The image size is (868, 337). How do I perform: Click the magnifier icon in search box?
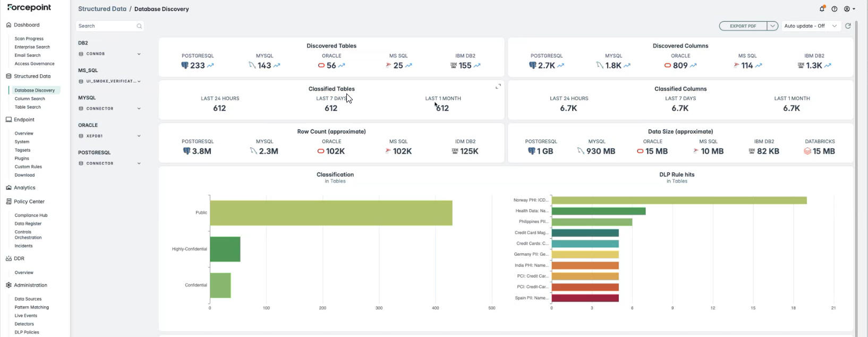[139, 26]
